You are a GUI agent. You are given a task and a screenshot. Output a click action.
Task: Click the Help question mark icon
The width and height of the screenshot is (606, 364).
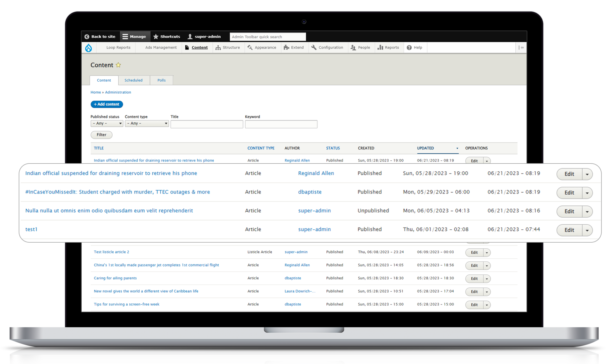coord(409,48)
